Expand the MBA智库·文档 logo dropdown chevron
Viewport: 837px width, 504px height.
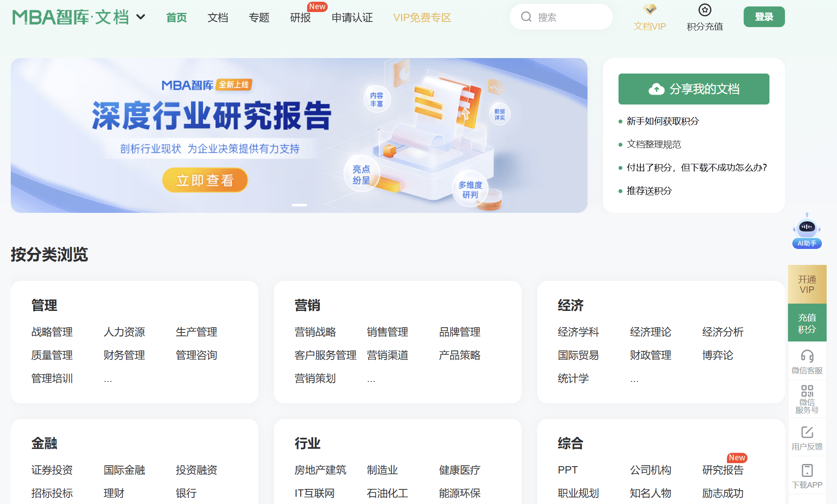140,17
